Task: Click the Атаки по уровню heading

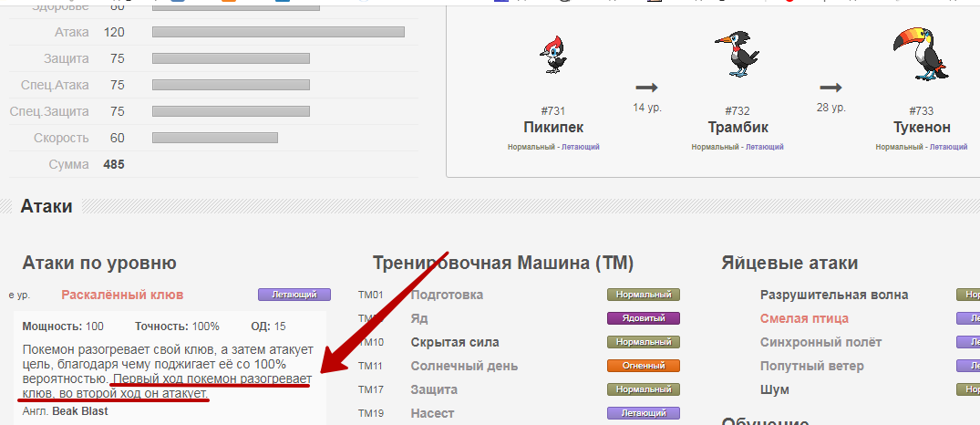Action: pos(99,264)
